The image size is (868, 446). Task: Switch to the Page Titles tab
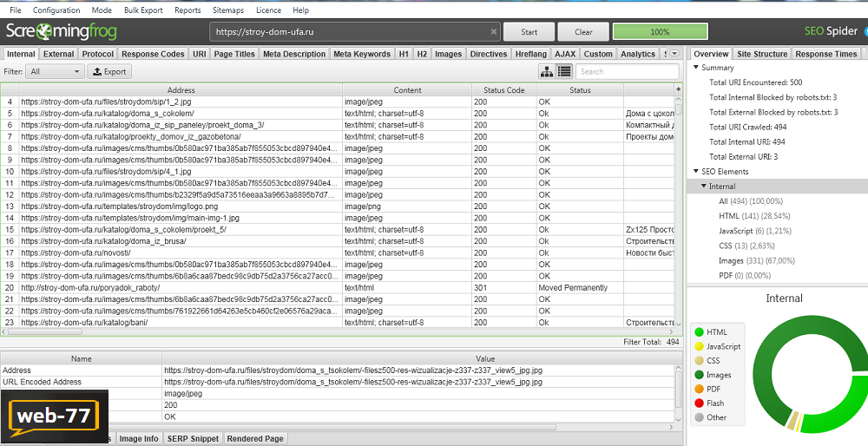pos(234,54)
